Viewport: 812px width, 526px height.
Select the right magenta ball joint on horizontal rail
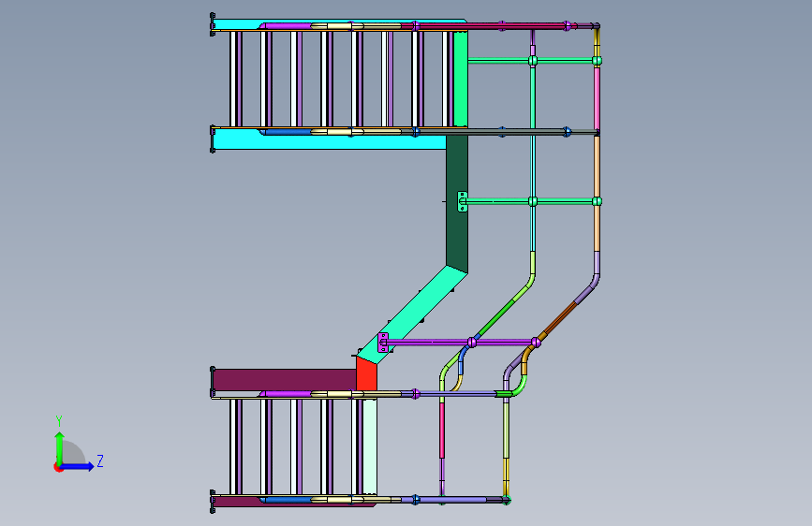tap(536, 343)
